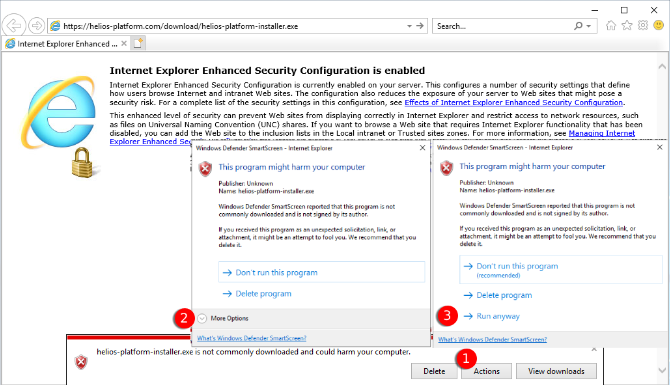Click the browser Forward arrow button
The width and height of the screenshot is (670, 385).
click(x=36, y=26)
